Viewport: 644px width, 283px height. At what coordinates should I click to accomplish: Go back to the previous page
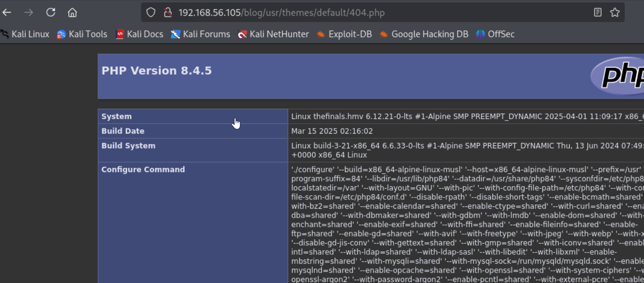pos(7,13)
